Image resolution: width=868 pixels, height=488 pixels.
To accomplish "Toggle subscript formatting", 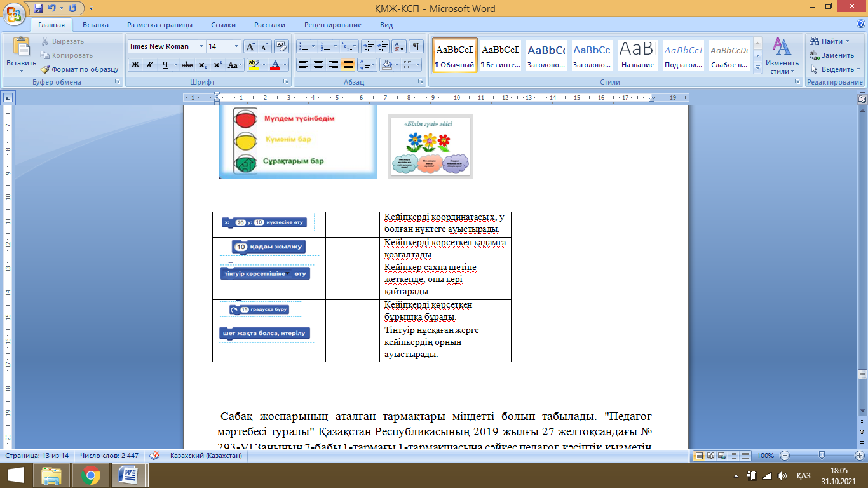I will pyautogui.click(x=203, y=65).
